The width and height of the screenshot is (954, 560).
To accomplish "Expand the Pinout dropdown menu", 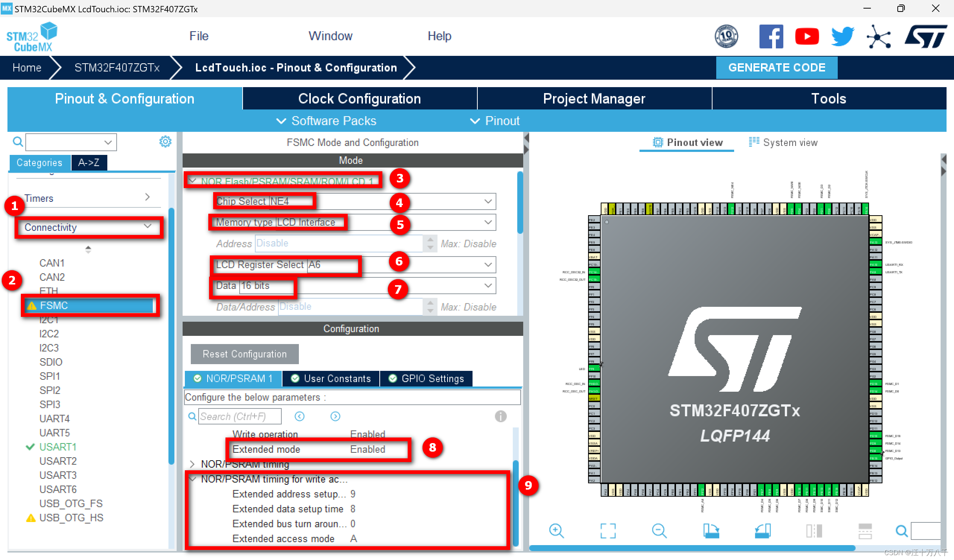I will 495,121.
